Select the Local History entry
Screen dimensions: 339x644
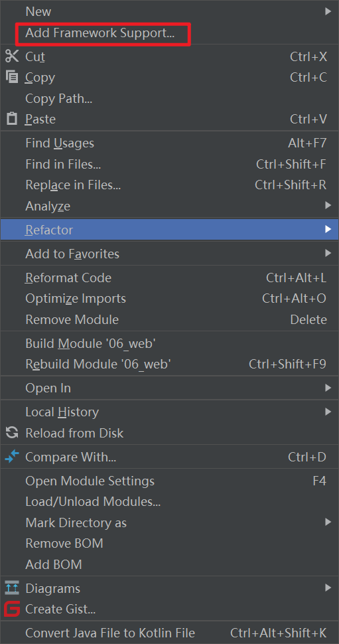[x=170, y=412]
